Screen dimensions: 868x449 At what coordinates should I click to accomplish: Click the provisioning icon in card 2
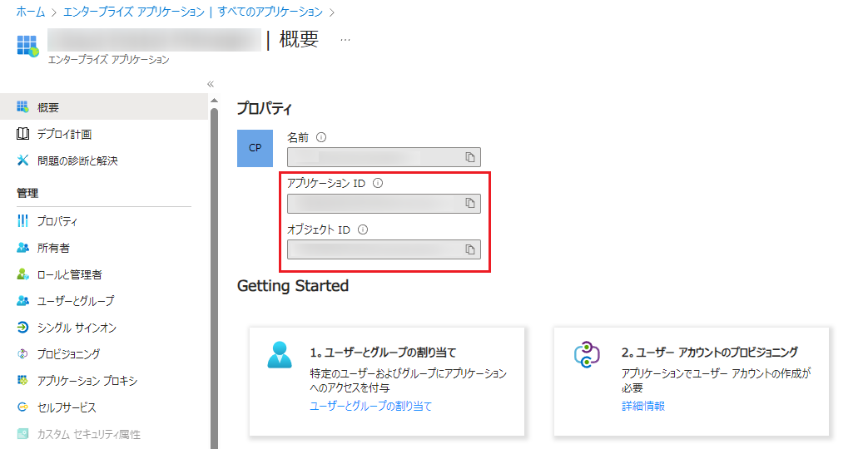pyautogui.click(x=587, y=355)
